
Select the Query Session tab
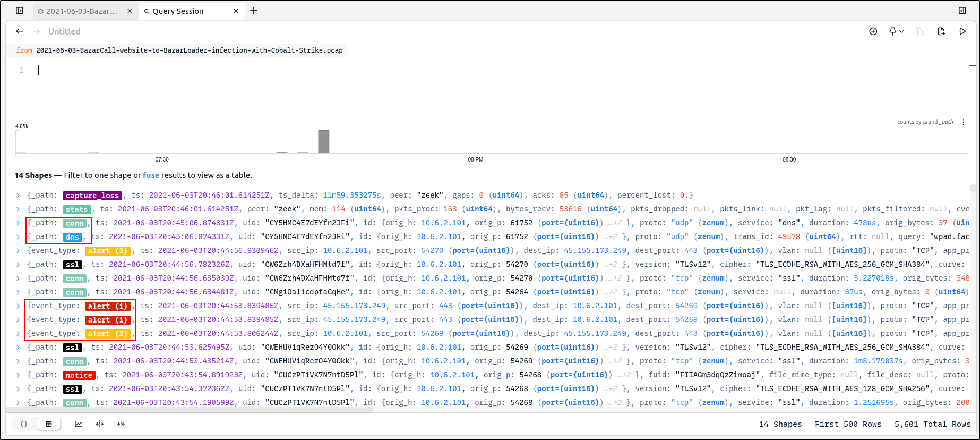pyautogui.click(x=178, y=11)
